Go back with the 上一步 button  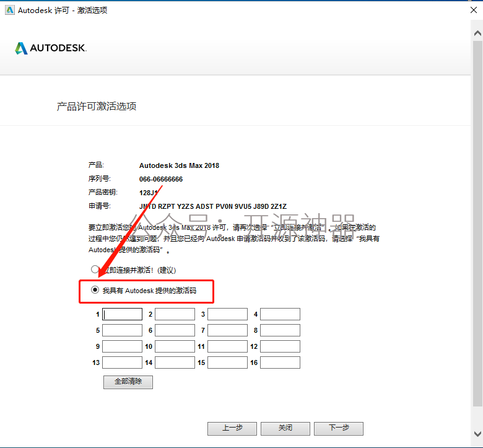[x=232, y=429]
